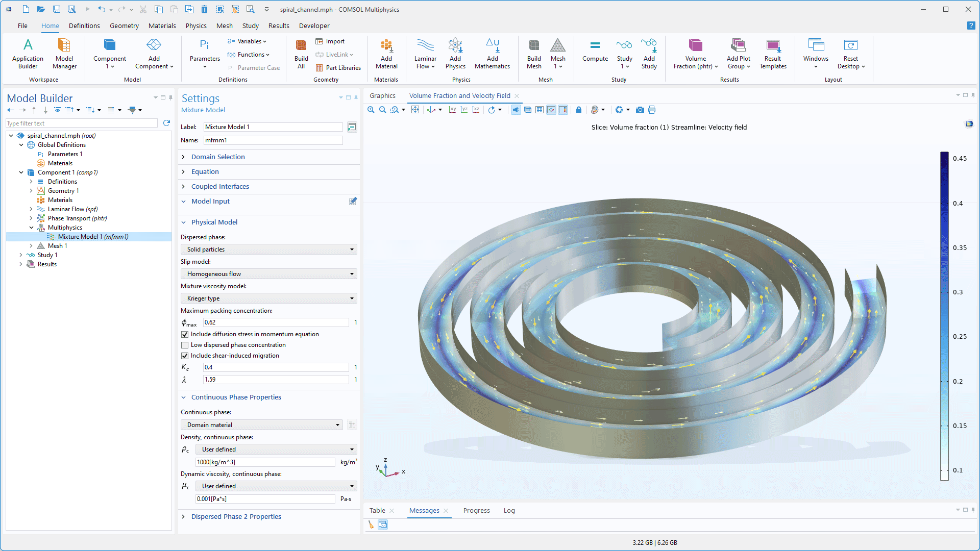The image size is (980, 551).
Task: Click the Laminar Flow physics button
Action: point(425,53)
